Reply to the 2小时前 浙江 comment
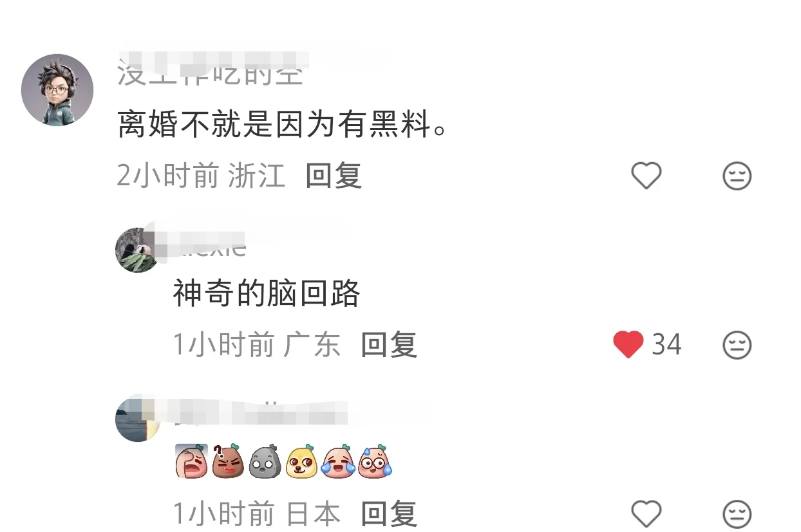Viewport: 801px width, 532px height. click(334, 176)
